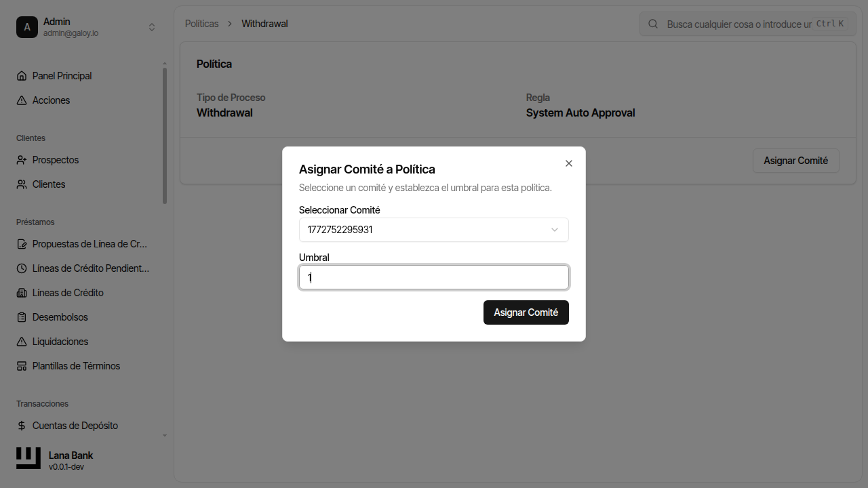868x488 pixels.
Task: Expand the committee list chevron
Action: coord(555,229)
